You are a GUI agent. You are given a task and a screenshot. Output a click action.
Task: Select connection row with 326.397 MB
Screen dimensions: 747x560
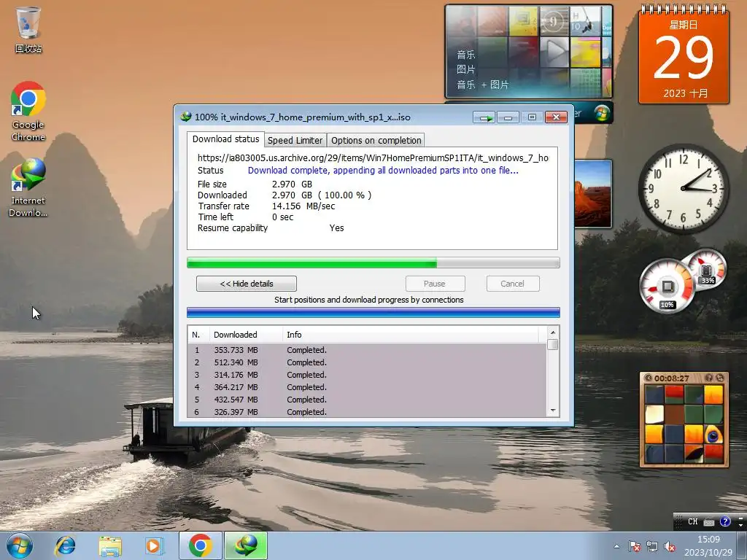(368, 412)
